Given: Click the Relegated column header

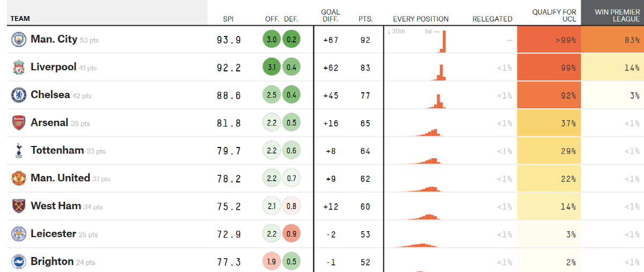Looking at the screenshot, I should [492, 19].
